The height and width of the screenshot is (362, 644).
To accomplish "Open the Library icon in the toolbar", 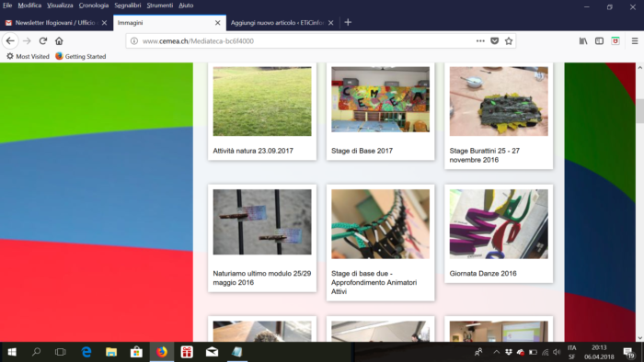I will (x=583, y=41).
